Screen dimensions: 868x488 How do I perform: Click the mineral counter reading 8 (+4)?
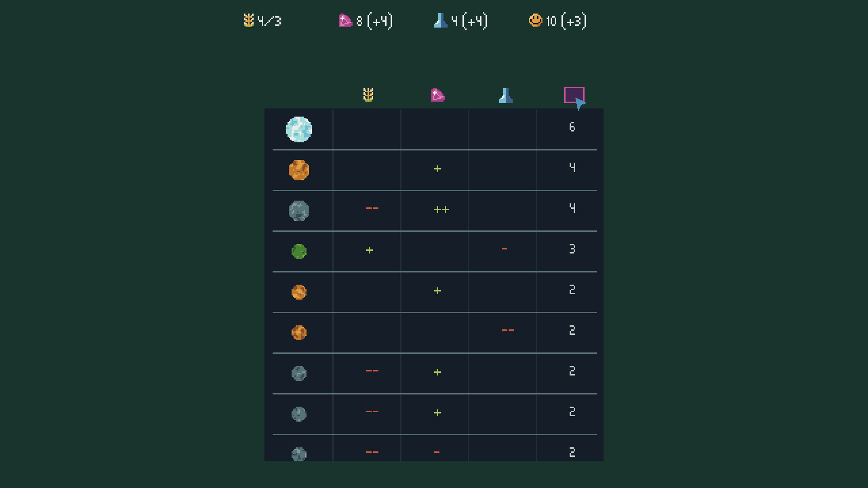click(x=374, y=21)
